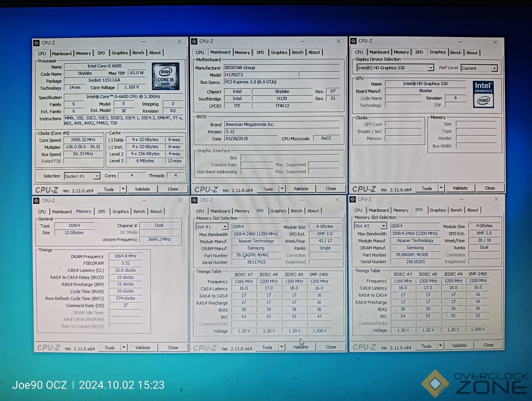Click the Module Size 4 GBytes field
This screenshot has height=401, width=532.
(484, 226)
